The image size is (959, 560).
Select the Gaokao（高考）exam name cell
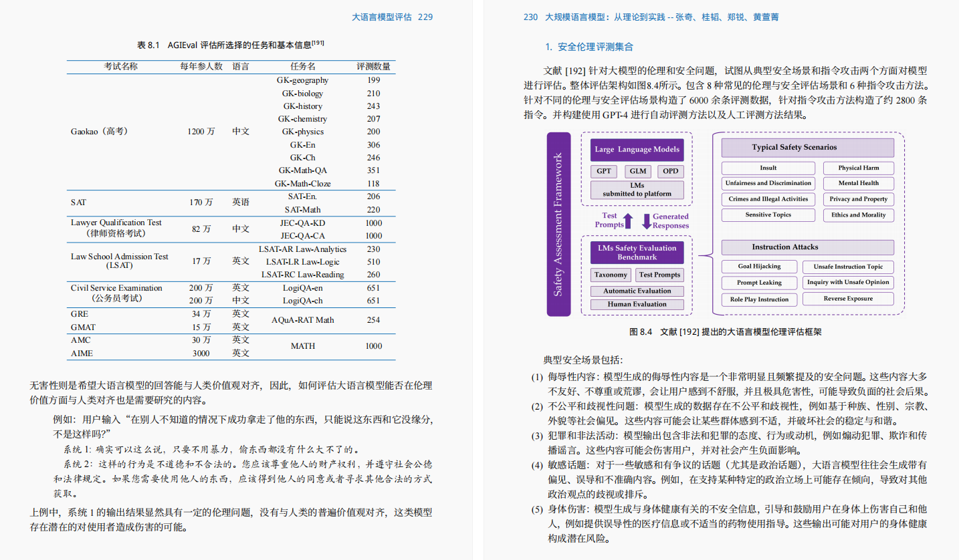[99, 132]
